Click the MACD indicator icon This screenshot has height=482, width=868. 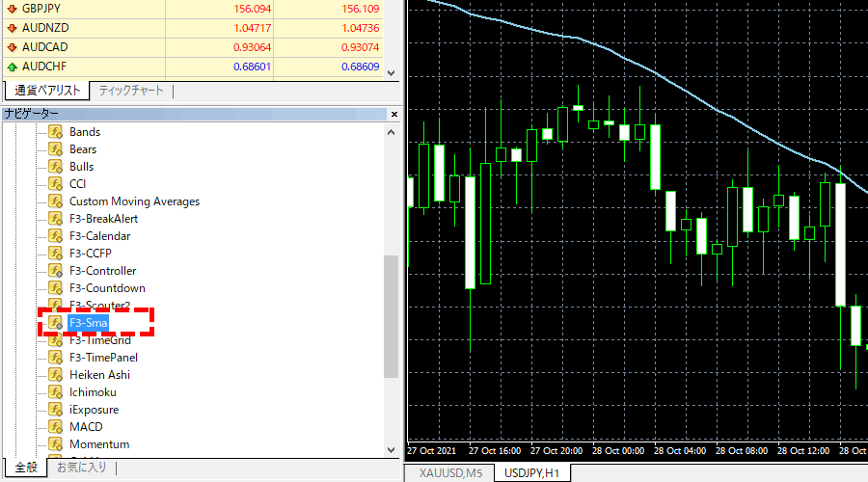(x=56, y=427)
